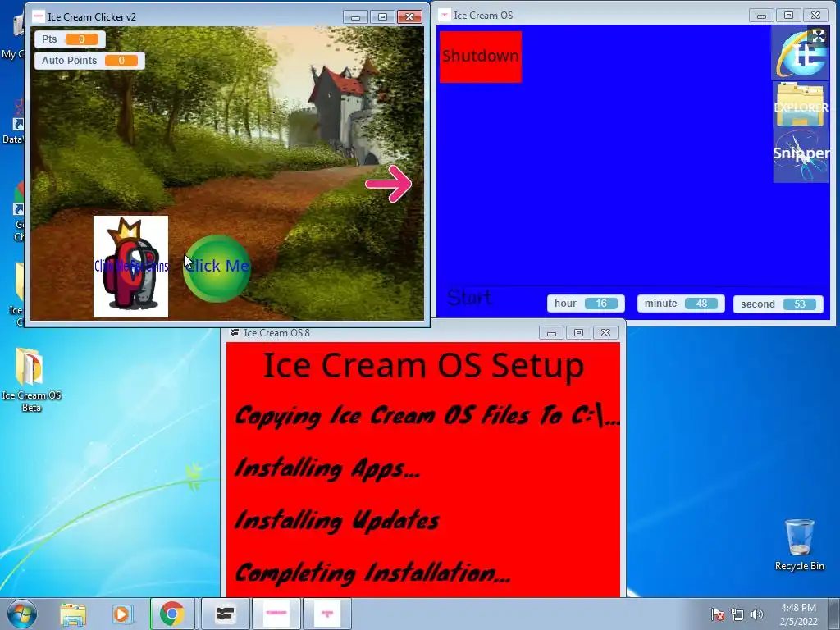Viewport: 840px width, 630px height.
Task: Click the Installing Apps line
Action: coord(326,468)
